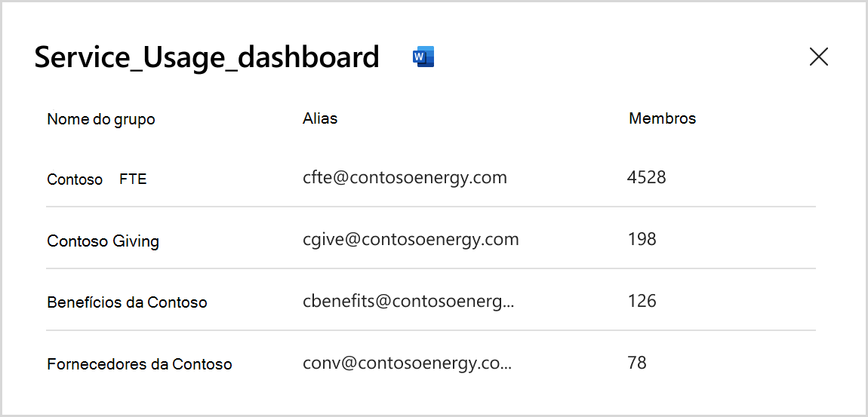The width and height of the screenshot is (868, 417).
Task: Click the truncated cbenefits@contosoenerg... alias
Action: (x=408, y=301)
